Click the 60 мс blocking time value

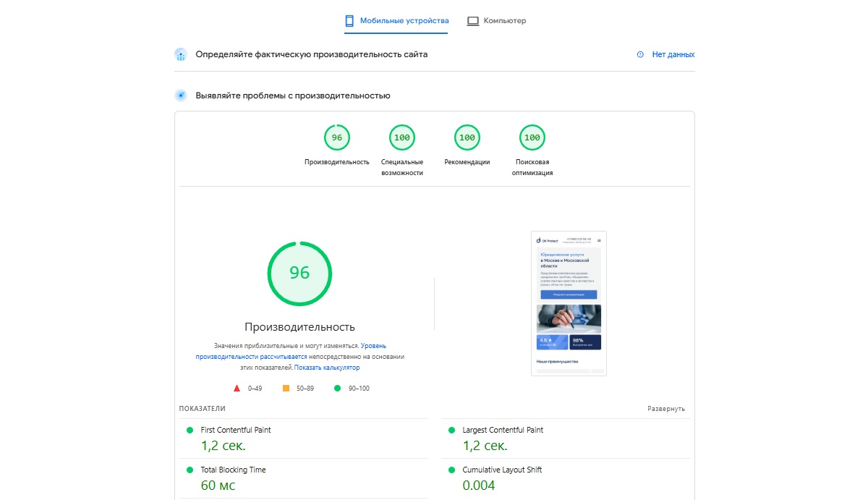click(218, 486)
